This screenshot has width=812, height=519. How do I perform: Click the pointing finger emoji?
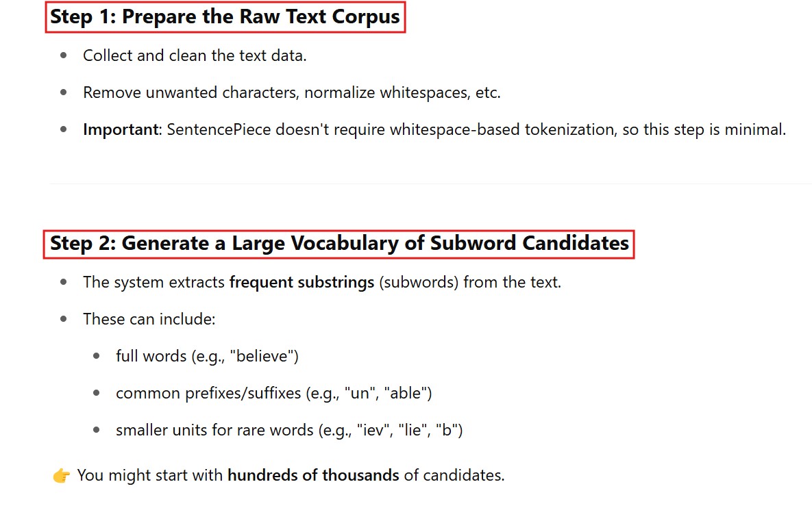(x=61, y=476)
